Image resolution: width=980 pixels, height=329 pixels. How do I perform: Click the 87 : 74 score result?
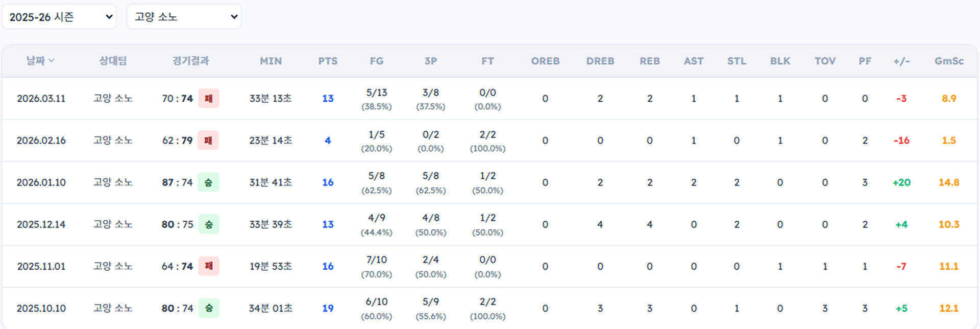click(177, 182)
